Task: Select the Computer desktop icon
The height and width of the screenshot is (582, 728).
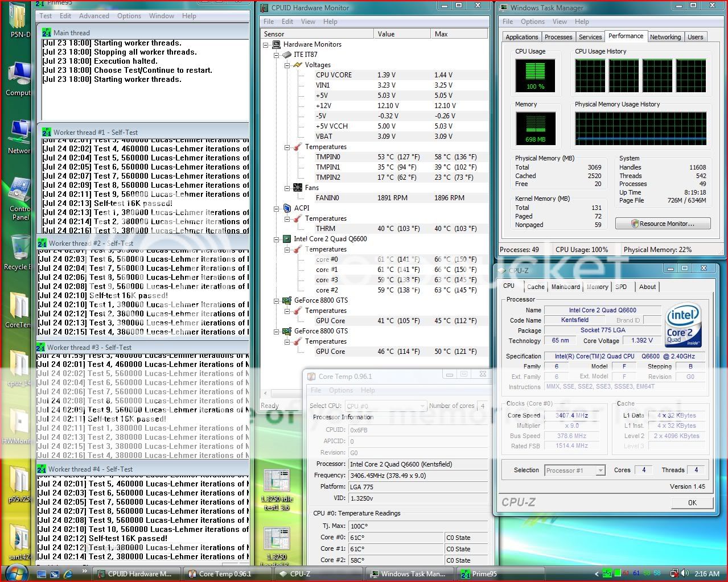Action: click(19, 79)
